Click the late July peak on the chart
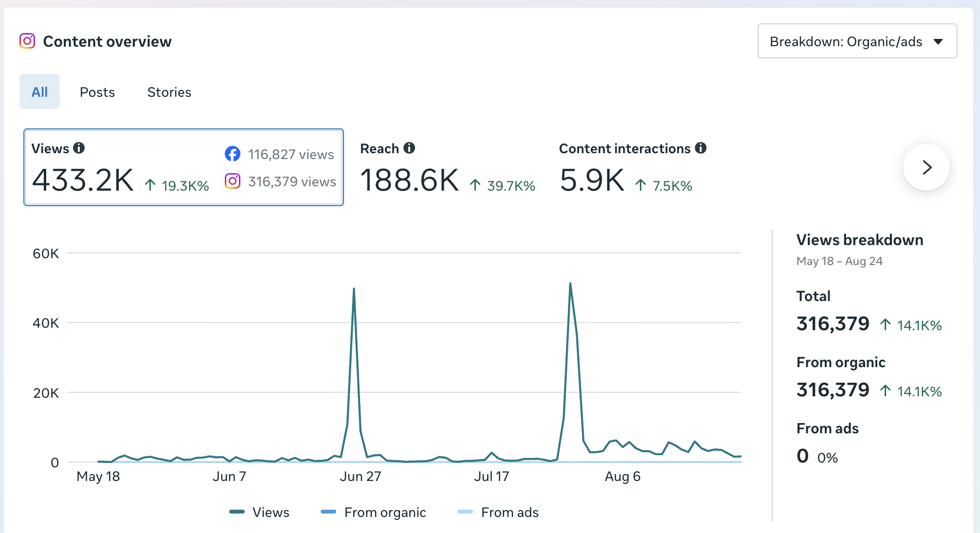The width and height of the screenshot is (980, 533). [570, 284]
